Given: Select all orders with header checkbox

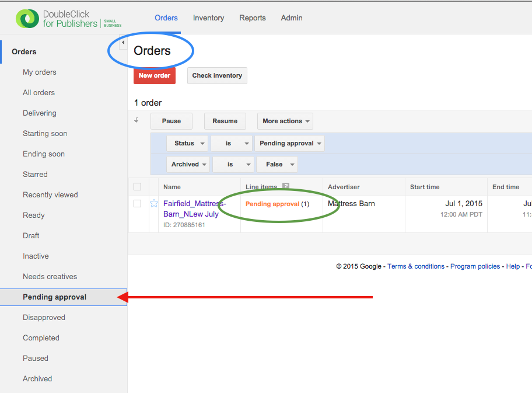Looking at the screenshot, I should (138, 187).
